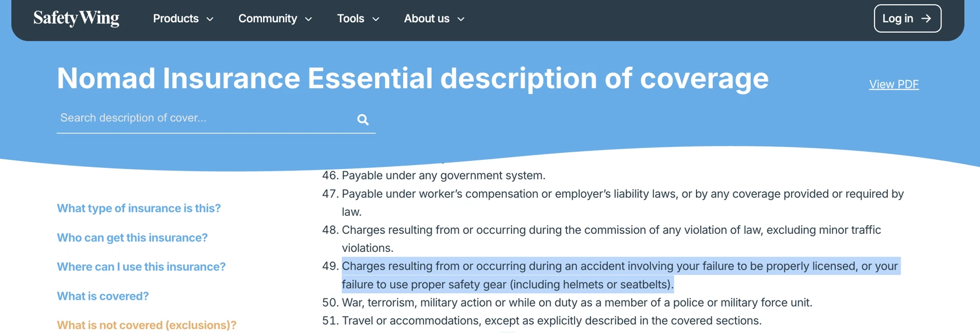Click the Log in button
The height and width of the screenshot is (333, 980).
pos(907,19)
